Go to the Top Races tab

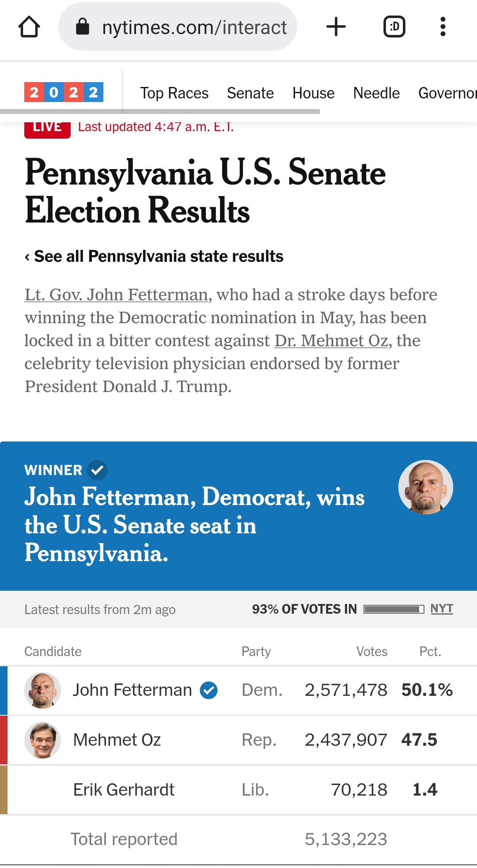(174, 93)
